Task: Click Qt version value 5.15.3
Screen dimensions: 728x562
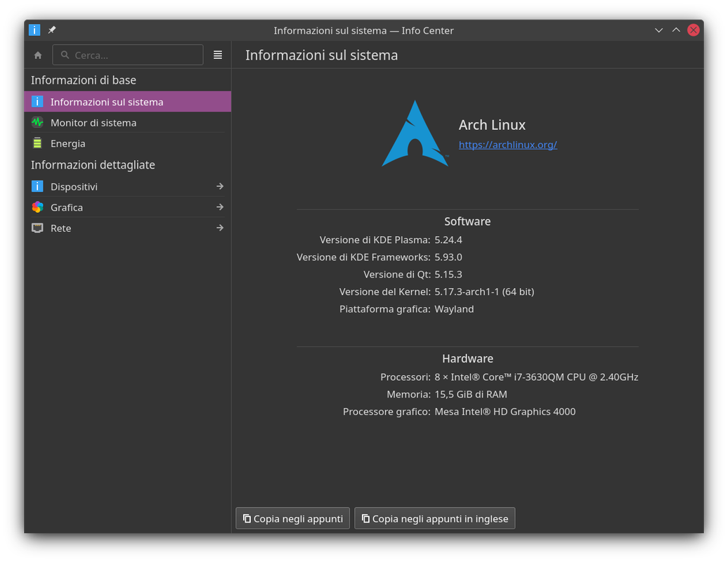Action: 448,274
